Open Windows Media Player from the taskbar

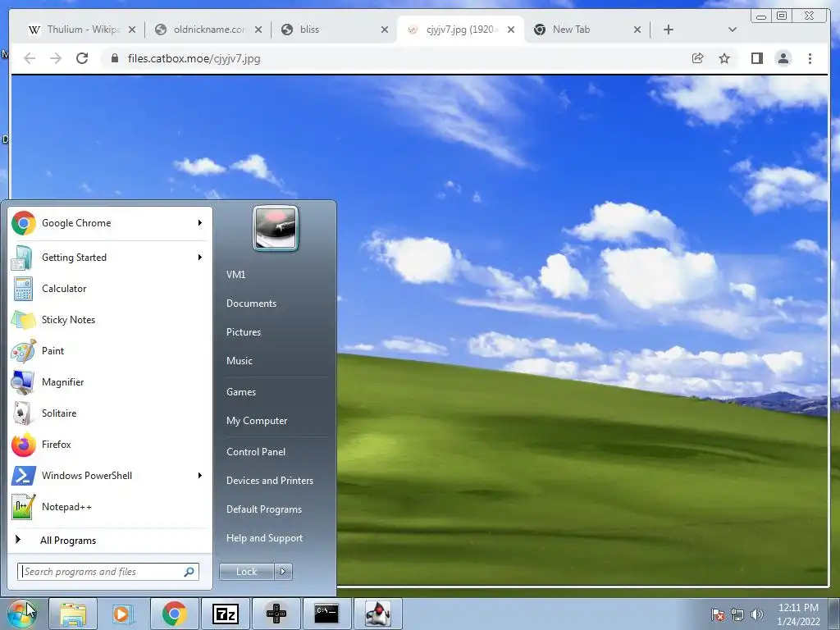(x=123, y=614)
